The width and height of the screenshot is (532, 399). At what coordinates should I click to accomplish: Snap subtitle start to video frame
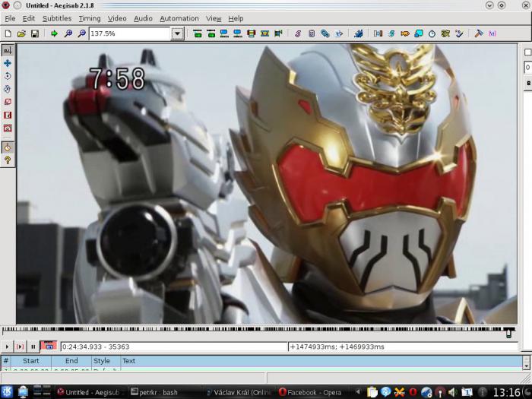[x=224, y=33]
